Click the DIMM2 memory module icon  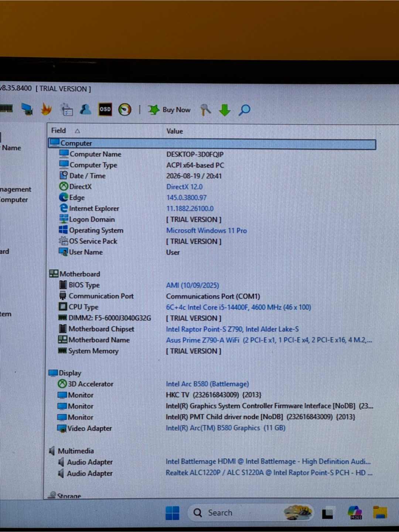click(x=62, y=318)
